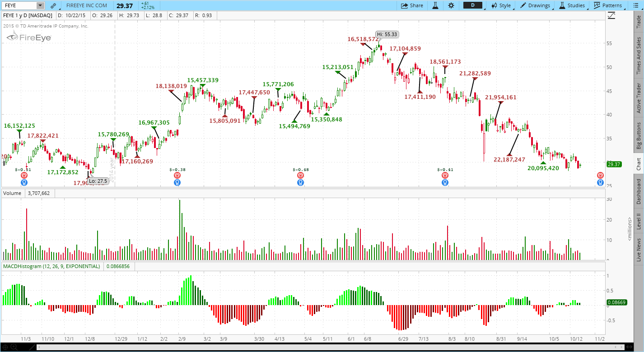Click the red triangle under 18,561,173
The image size is (644, 352).
[x=445, y=67]
